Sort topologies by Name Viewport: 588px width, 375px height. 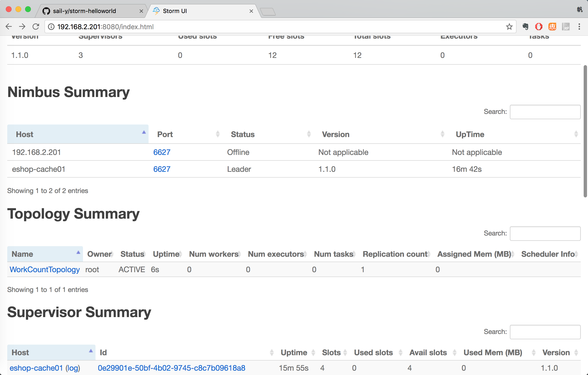click(x=45, y=254)
